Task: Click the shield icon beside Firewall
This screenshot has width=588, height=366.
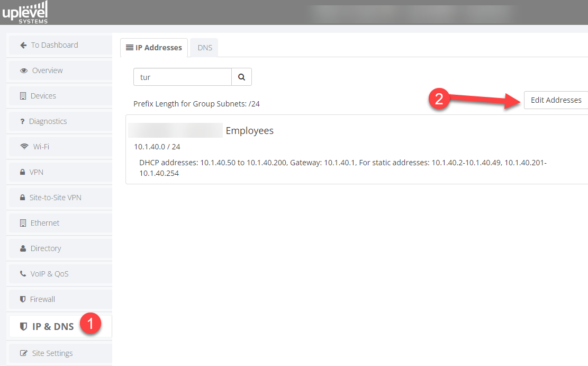Action: coord(23,299)
